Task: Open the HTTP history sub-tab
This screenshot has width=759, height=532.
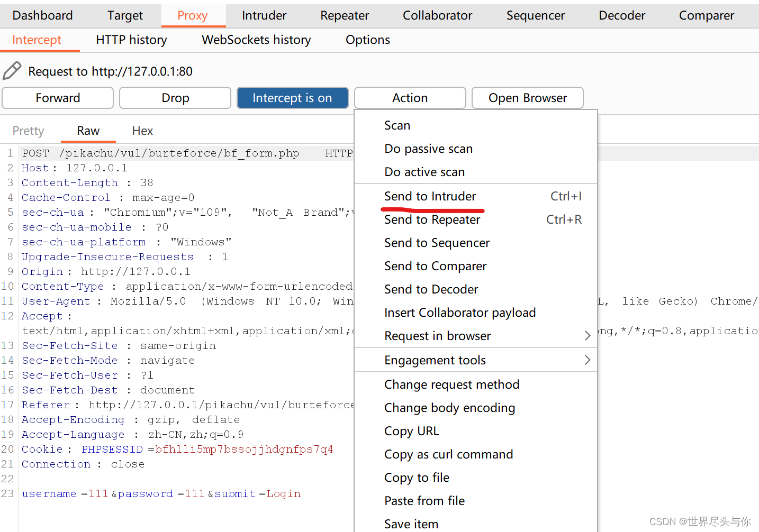Action: 131,40
